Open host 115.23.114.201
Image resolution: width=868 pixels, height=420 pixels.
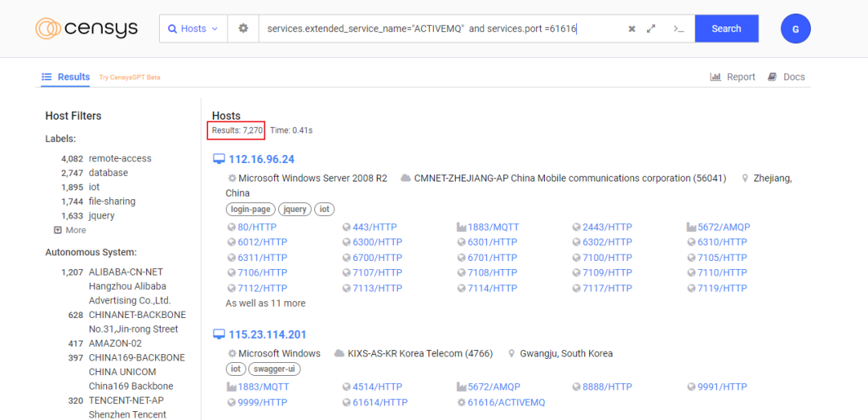pos(268,335)
